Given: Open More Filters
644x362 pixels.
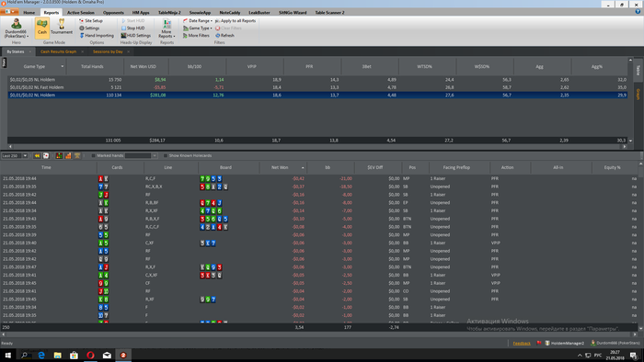Looking at the screenshot, I should click(196, 35).
